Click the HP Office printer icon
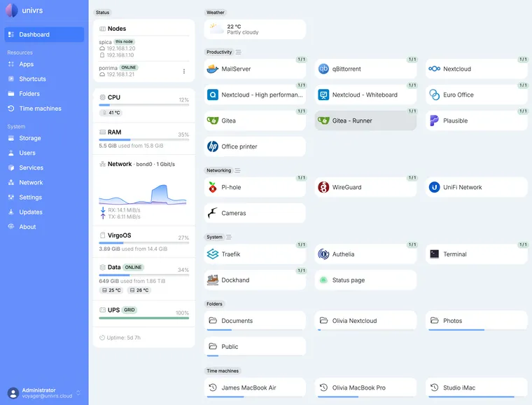 point(212,146)
